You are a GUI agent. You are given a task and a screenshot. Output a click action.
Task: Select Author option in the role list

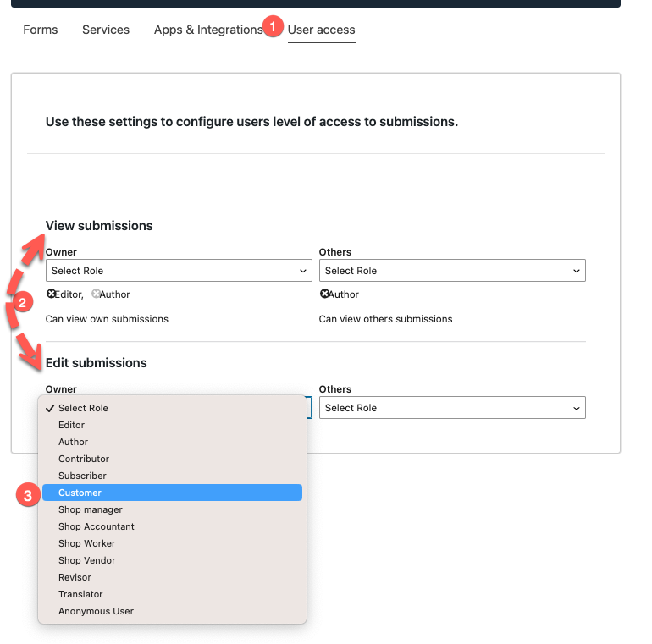coord(74,442)
